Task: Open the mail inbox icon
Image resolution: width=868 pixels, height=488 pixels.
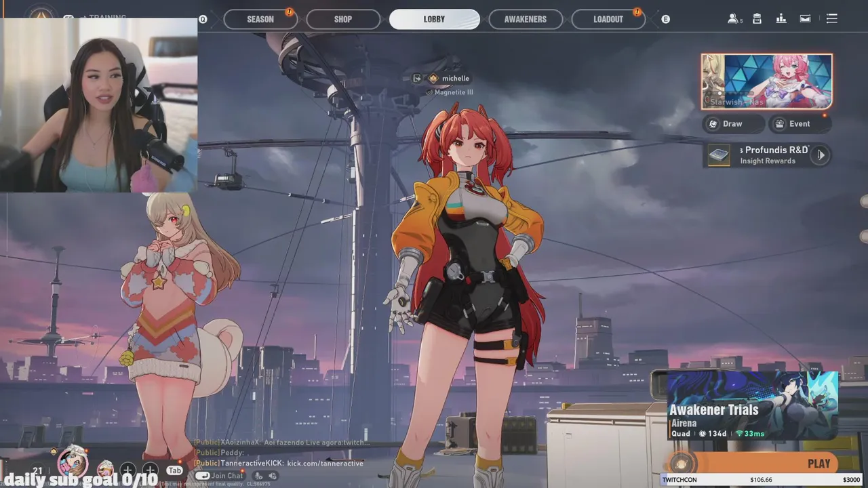Action: pos(805,18)
